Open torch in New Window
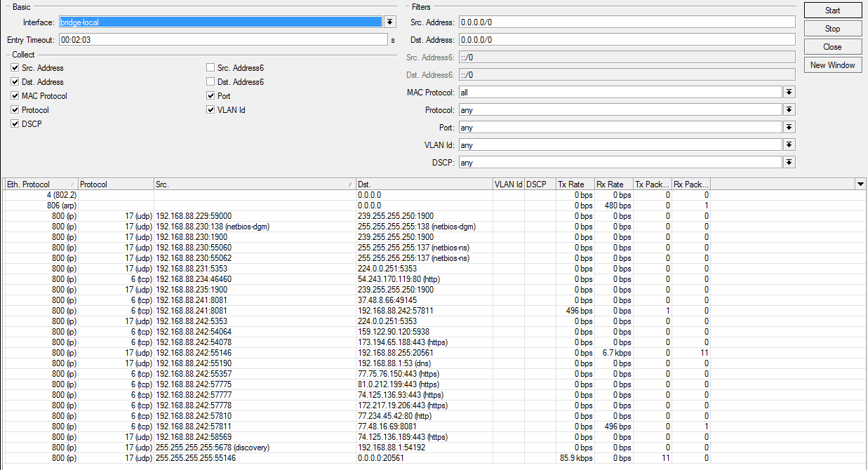 coord(832,65)
